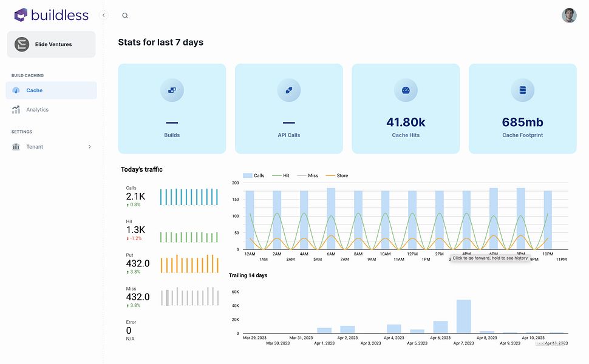Click the Elide Ventures organization logo
Screen dimensions: 589x364
pos(22,44)
